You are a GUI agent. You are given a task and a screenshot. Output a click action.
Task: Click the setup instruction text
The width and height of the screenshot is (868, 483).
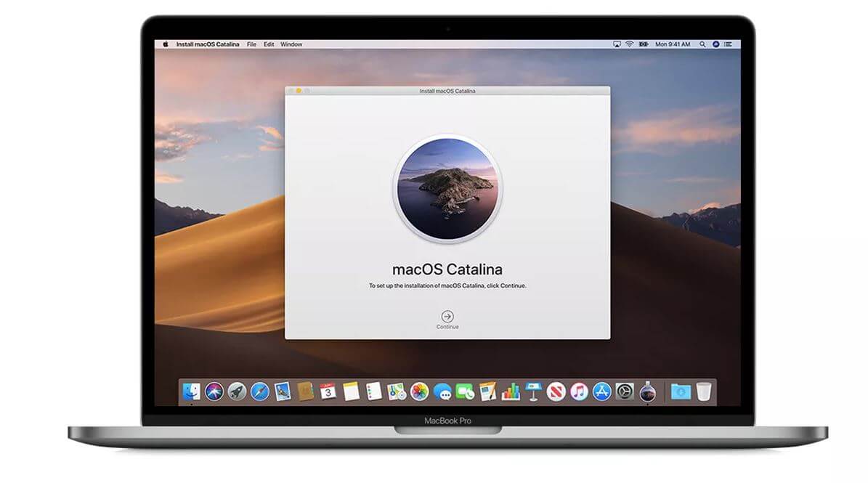pyautogui.click(x=447, y=285)
